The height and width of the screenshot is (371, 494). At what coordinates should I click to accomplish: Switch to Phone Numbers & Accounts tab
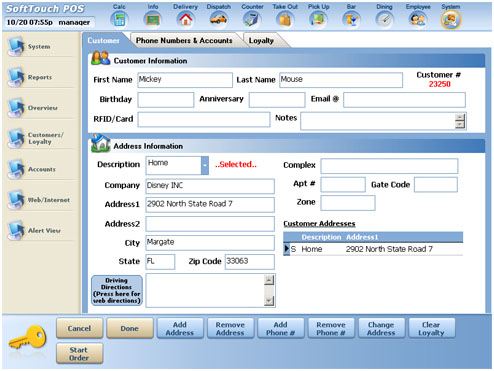(184, 41)
